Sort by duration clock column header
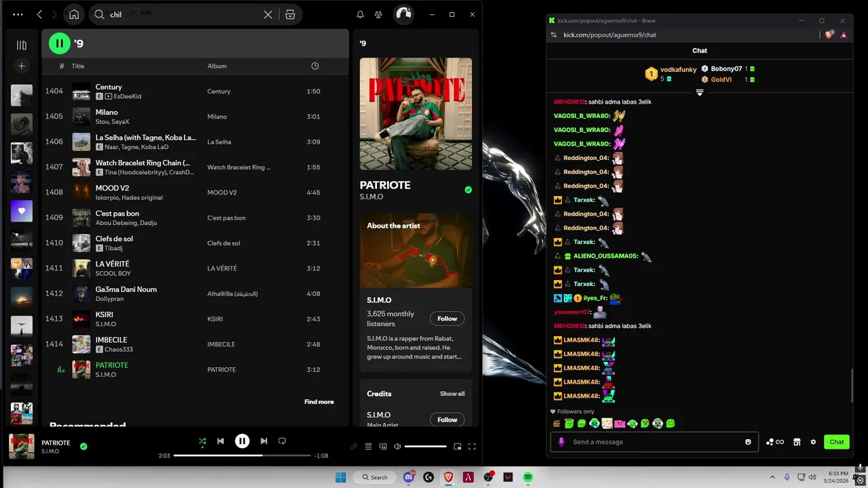 click(315, 66)
